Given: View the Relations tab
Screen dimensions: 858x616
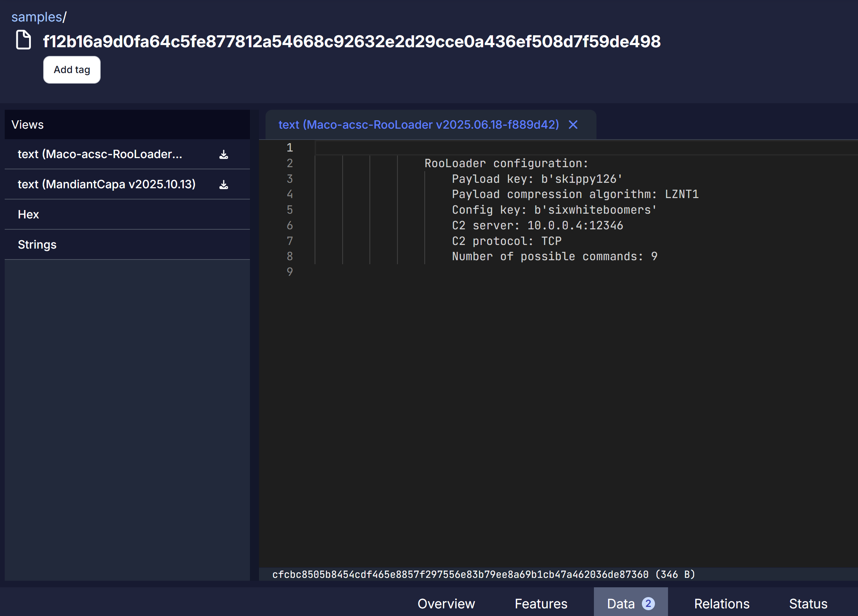Looking at the screenshot, I should coord(721,604).
